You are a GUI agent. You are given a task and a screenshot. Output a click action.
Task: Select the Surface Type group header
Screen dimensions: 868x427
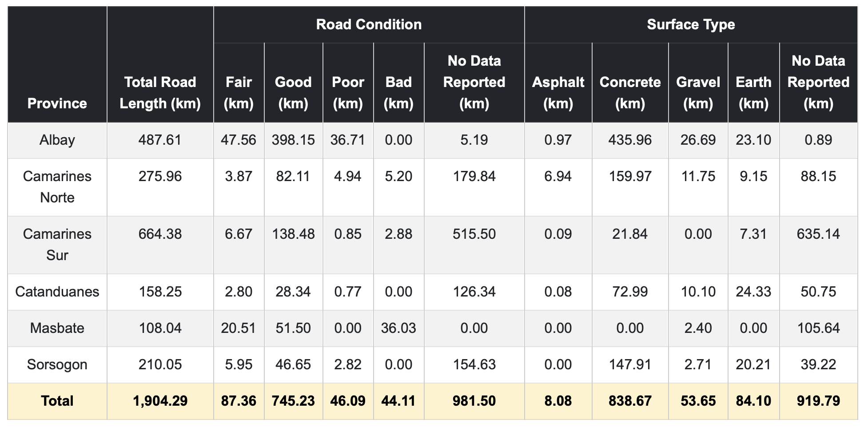pyautogui.click(x=691, y=24)
